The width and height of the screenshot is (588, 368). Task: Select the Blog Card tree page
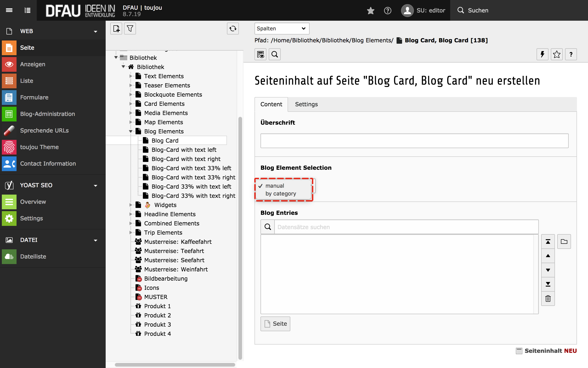point(165,141)
